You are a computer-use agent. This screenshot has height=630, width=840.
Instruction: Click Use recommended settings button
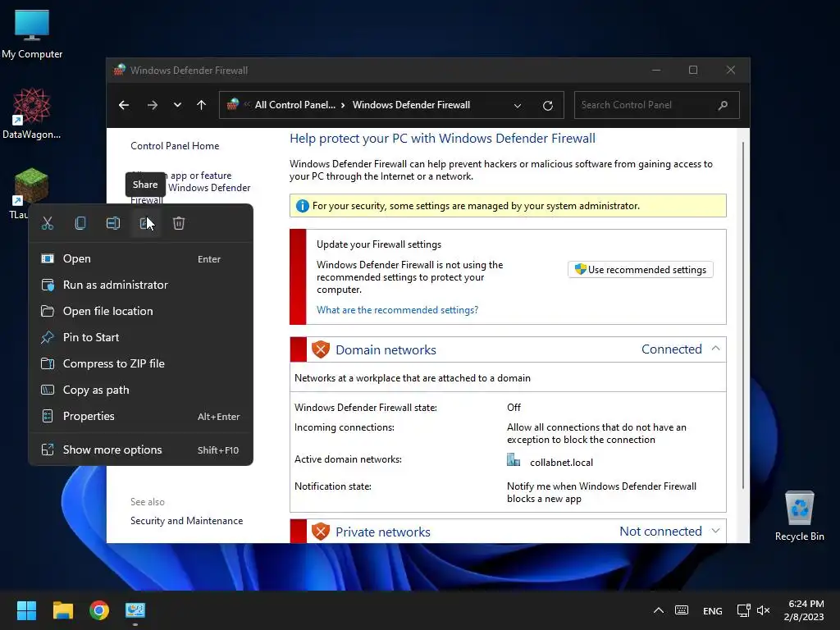640,269
